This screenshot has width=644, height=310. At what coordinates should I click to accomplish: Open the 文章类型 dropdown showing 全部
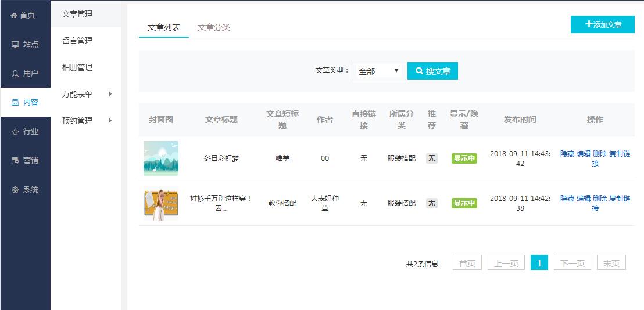(x=379, y=71)
